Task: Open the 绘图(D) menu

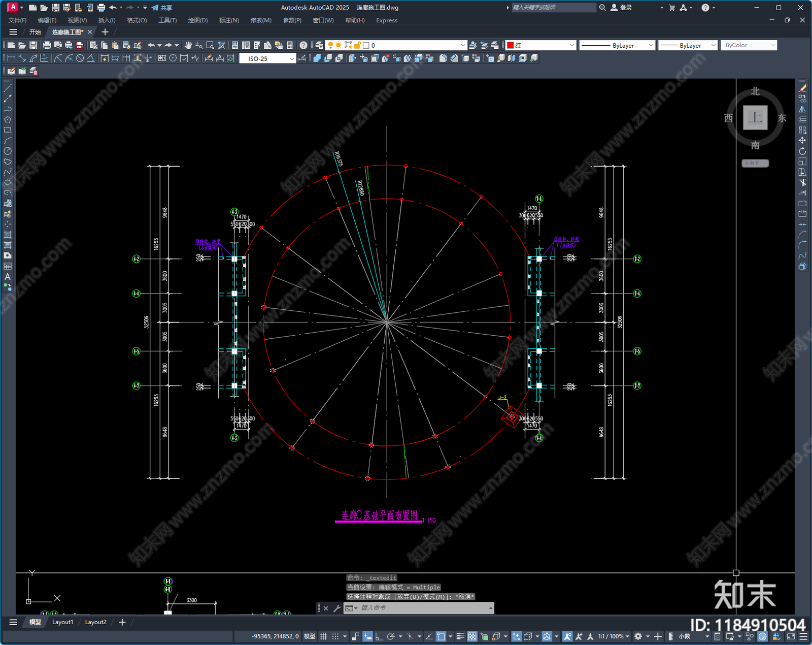Action: (198, 20)
